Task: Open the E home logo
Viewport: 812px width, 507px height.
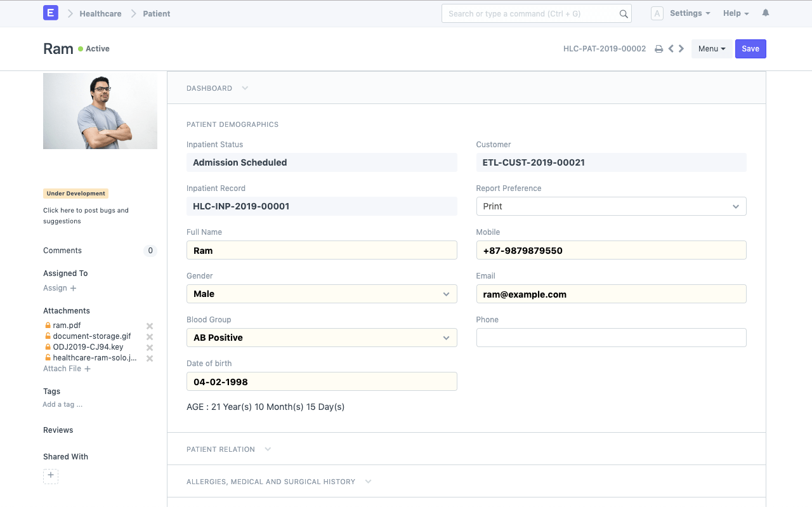Action: 51,13
